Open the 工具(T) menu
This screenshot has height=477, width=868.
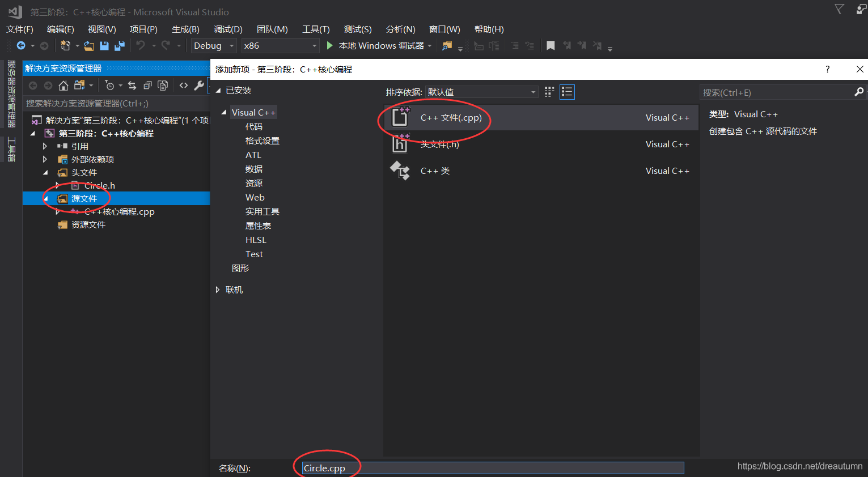(316, 29)
